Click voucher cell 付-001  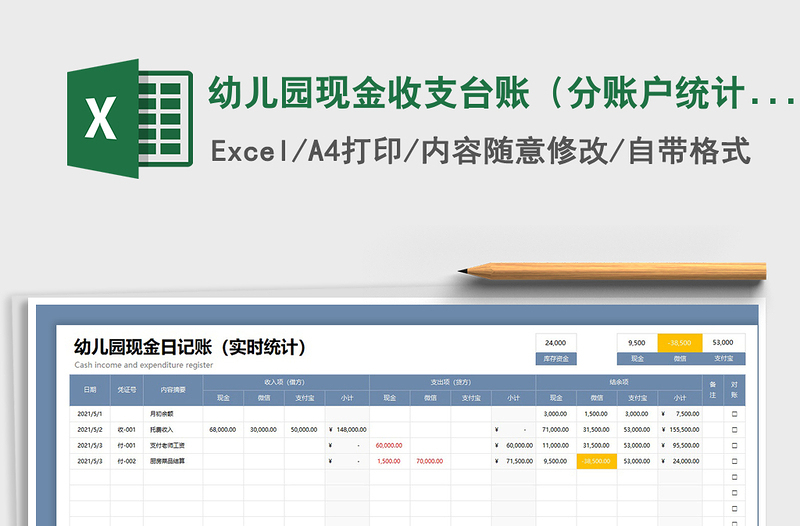point(127,445)
